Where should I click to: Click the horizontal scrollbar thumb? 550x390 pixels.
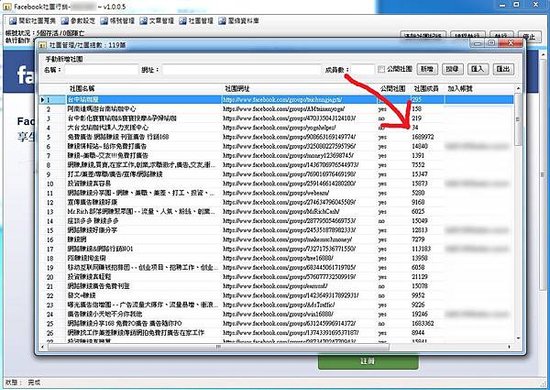pos(218,347)
